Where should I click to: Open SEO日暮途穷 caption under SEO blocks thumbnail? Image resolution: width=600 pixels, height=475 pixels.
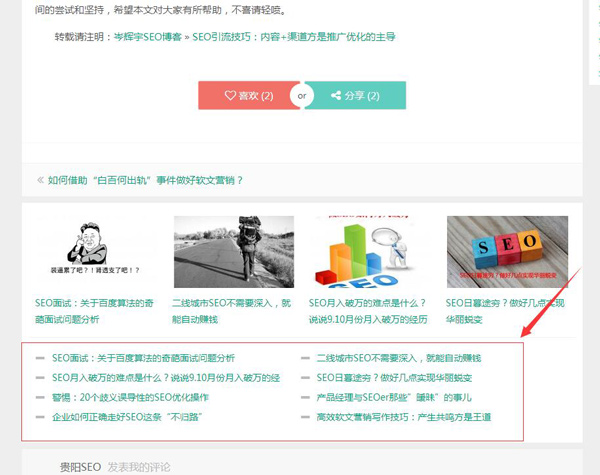pos(506,310)
